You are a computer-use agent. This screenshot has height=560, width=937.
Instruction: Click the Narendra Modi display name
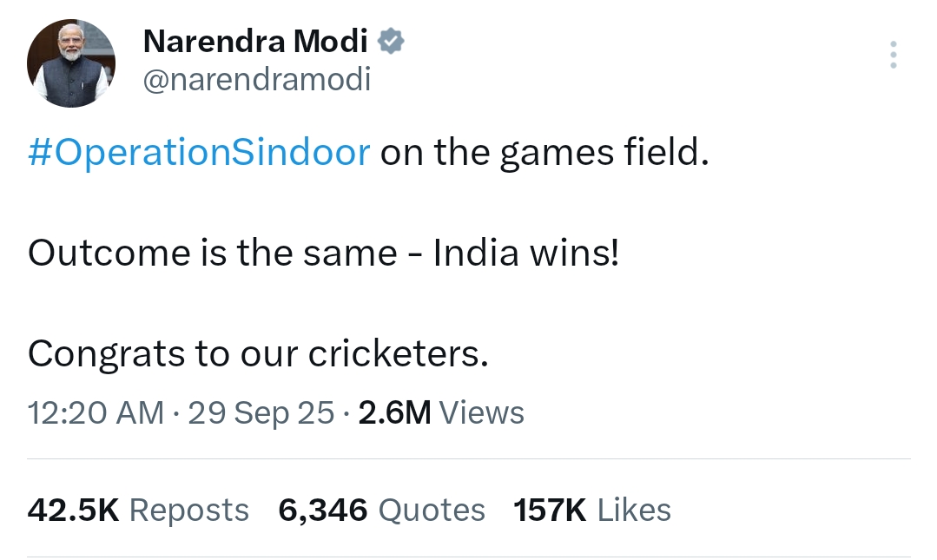pos(255,41)
